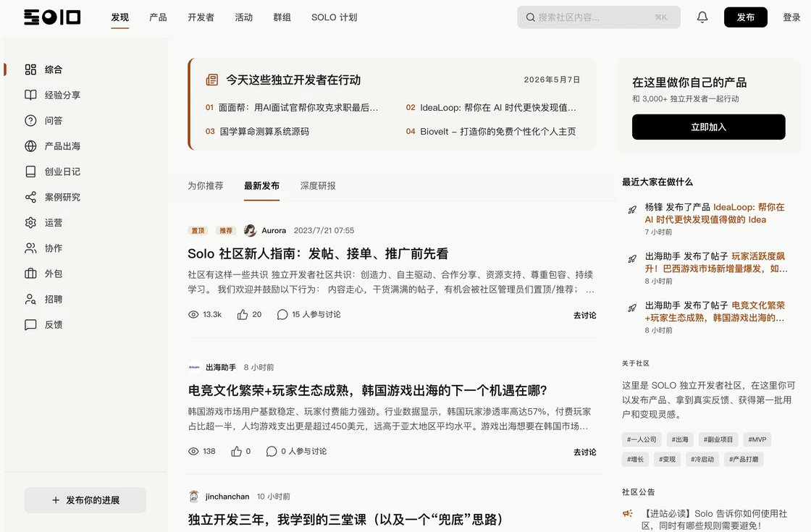This screenshot has height=532, width=811.
Task: Open the 发现 nav tab
Action: (120, 17)
